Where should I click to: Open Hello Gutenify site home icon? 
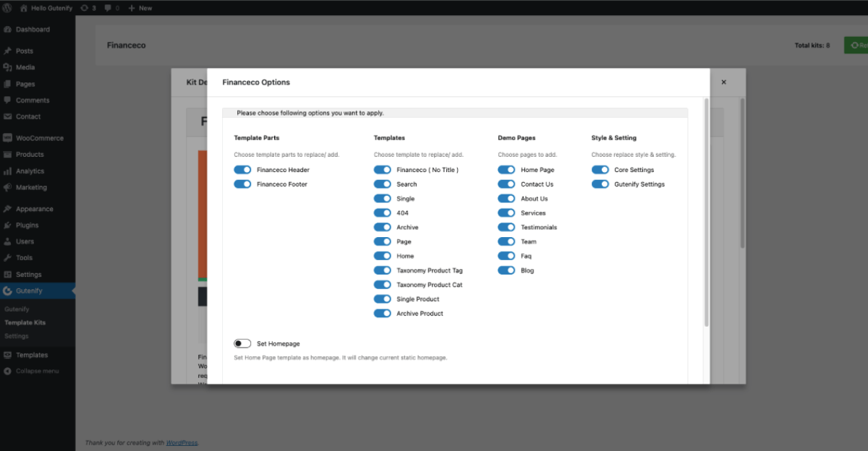pos(24,8)
